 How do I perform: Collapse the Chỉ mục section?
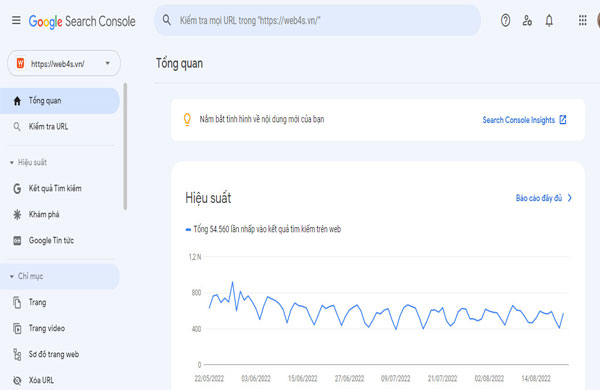60,276
